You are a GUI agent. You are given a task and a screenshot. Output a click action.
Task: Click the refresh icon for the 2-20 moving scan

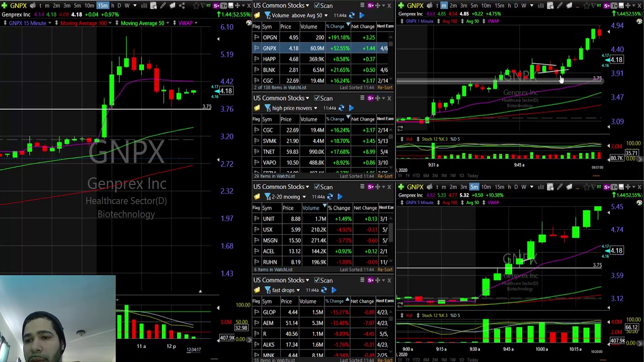[330, 197]
